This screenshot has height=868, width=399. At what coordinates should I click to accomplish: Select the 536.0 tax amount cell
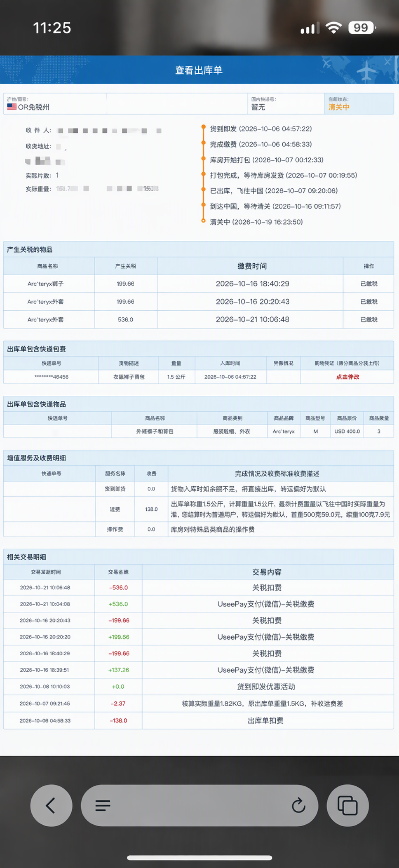point(126,320)
